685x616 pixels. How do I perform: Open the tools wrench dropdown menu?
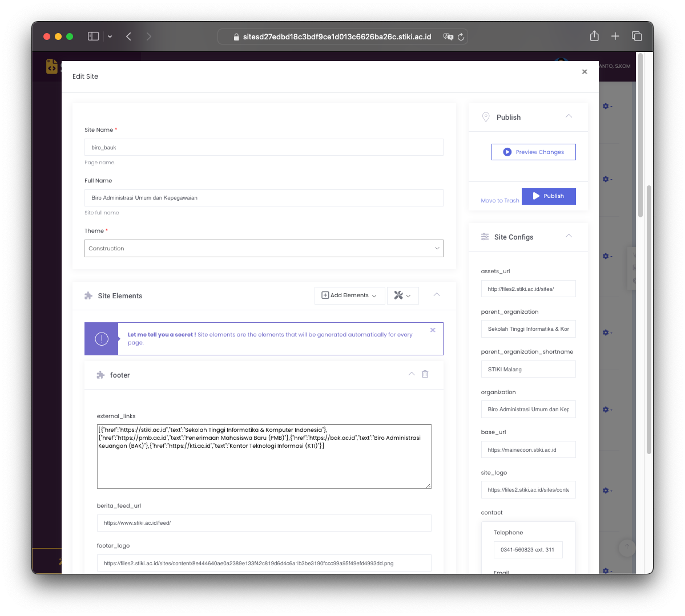[x=402, y=295]
